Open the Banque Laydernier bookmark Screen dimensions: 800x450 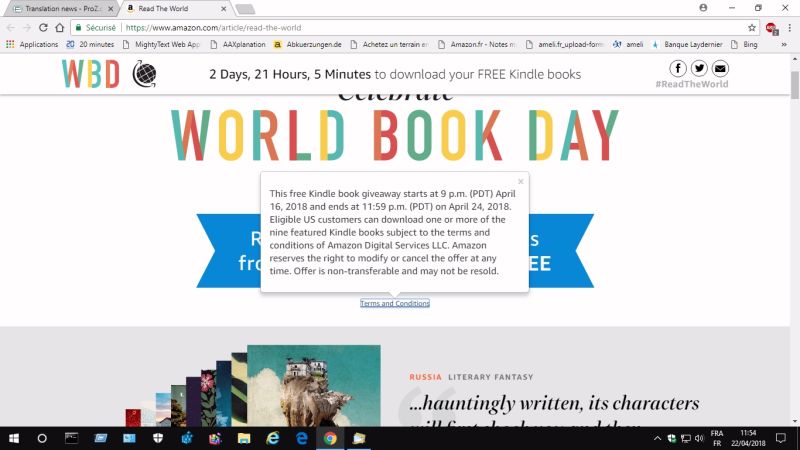coord(687,44)
